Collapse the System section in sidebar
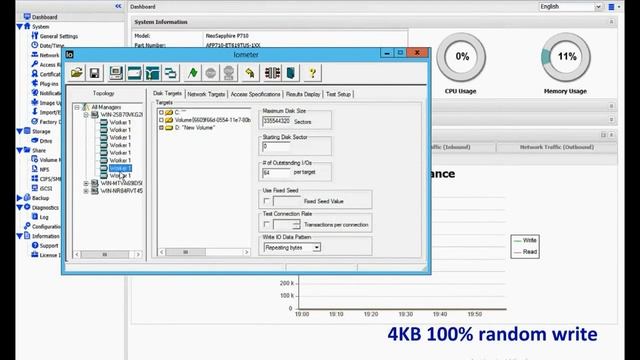640x360 pixels. 20,27
